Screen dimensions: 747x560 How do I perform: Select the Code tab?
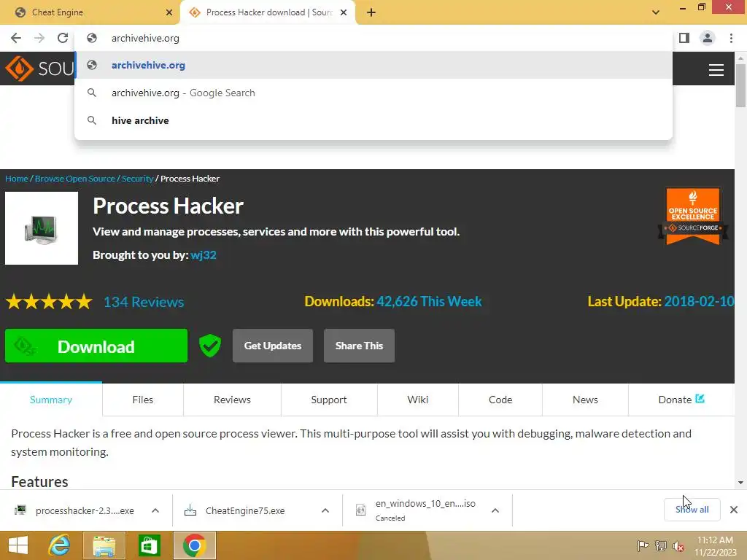click(x=500, y=400)
